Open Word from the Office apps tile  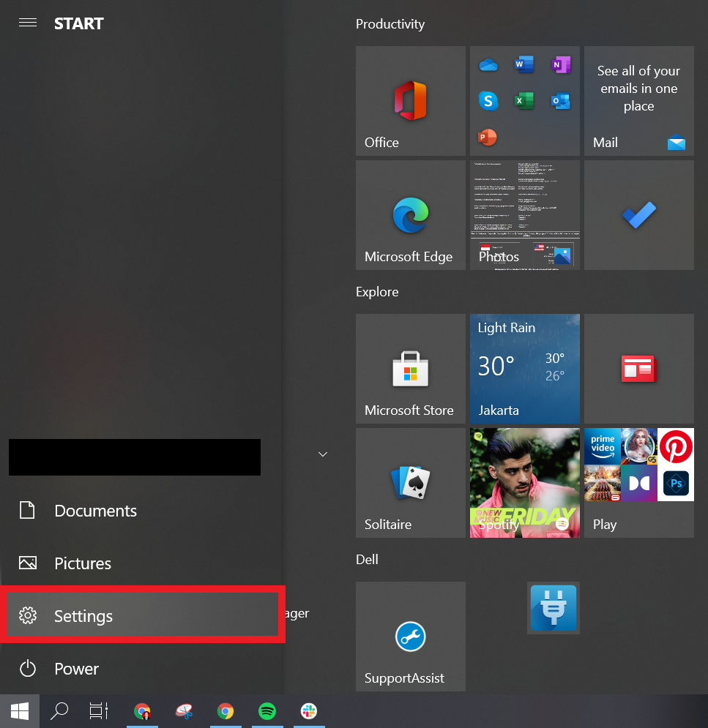click(524, 64)
